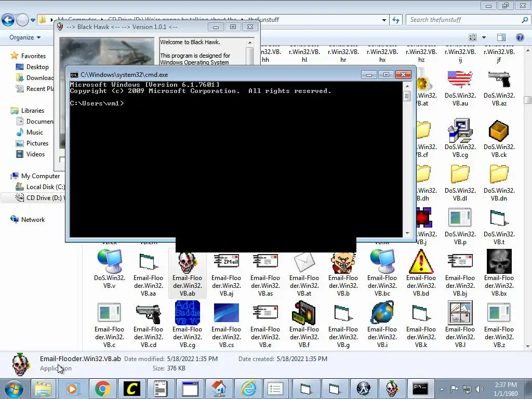The width and height of the screenshot is (532, 399).
Task: Open Desktop in navigation pane
Action: point(37,67)
